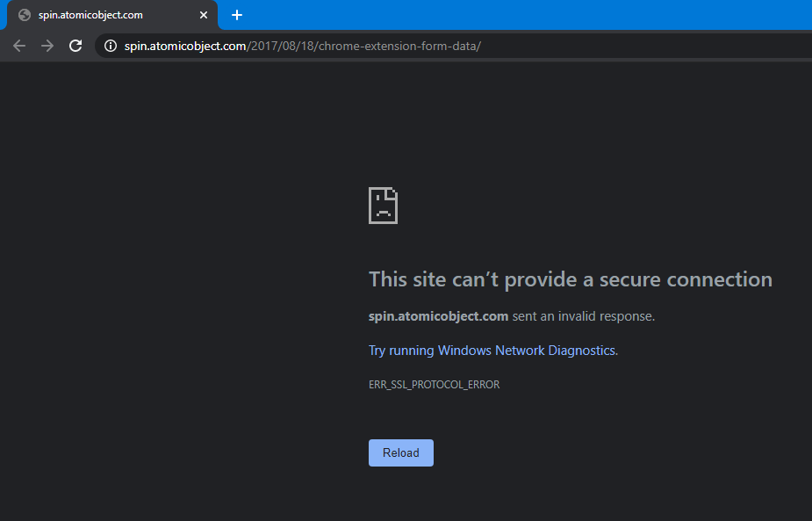Reload page with toolbar refresh icon
This screenshot has height=521, width=812.
(75, 46)
